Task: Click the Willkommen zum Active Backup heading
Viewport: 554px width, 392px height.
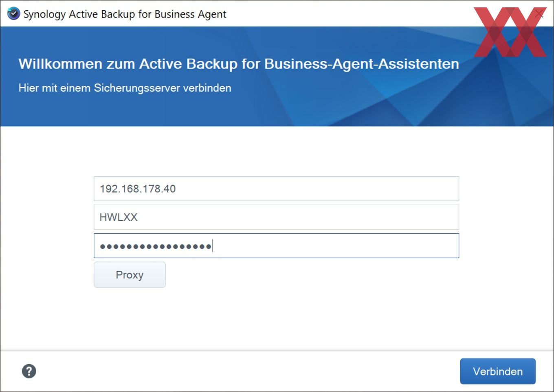Action: (x=239, y=64)
